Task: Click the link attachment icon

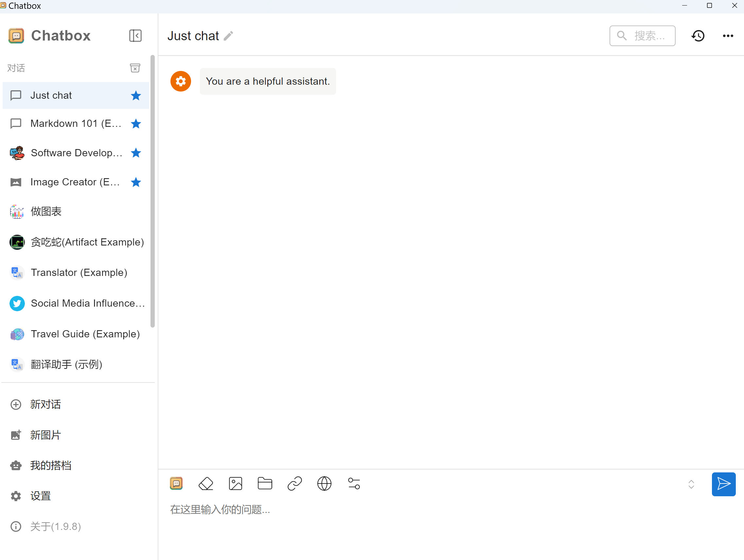Action: pyautogui.click(x=295, y=484)
